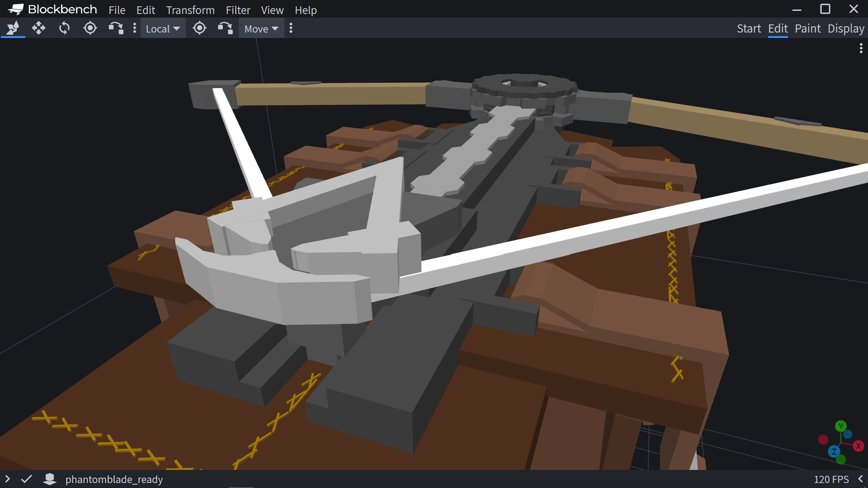868x488 pixels.
Task: Expand left sidebar with bottom-left chevron
Action: click(7, 479)
